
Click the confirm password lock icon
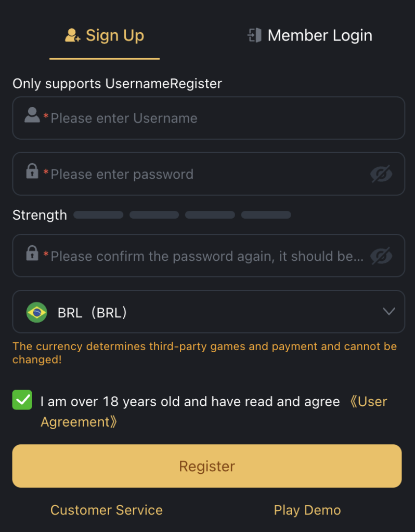(32, 254)
